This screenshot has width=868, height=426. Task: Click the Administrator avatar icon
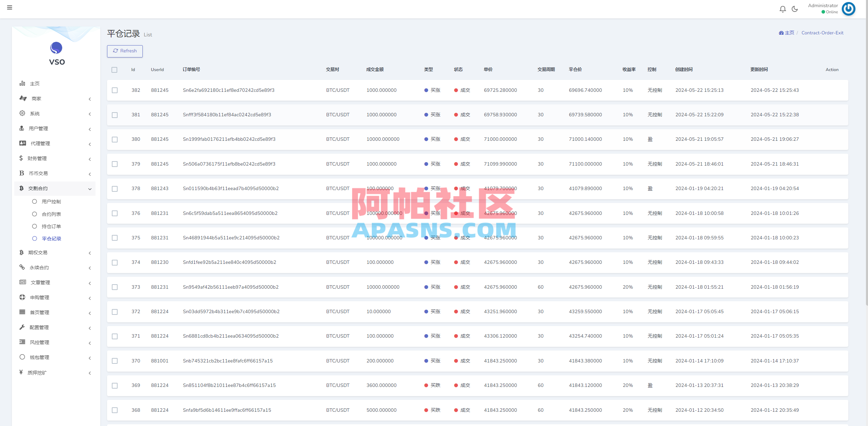pyautogui.click(x=849, y=9)
